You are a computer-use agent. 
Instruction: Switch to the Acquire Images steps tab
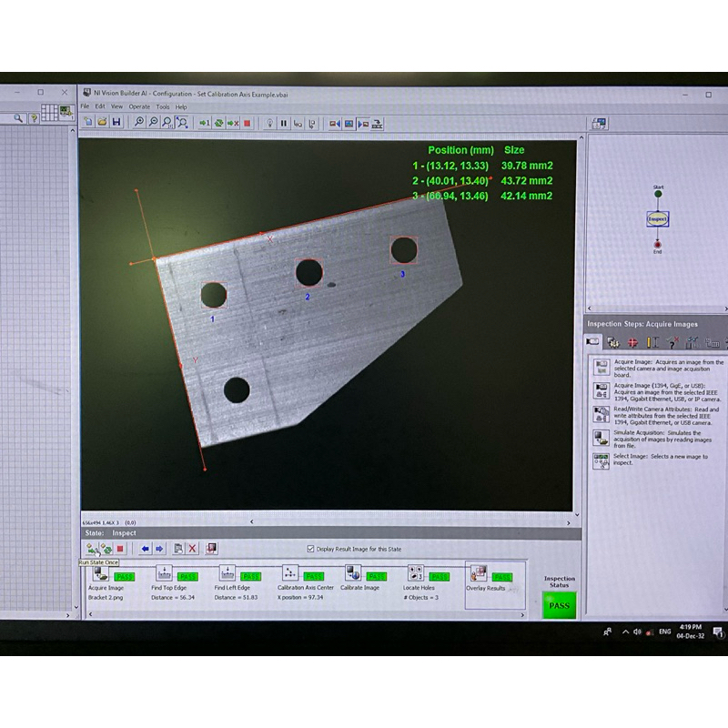click(593, 342)
